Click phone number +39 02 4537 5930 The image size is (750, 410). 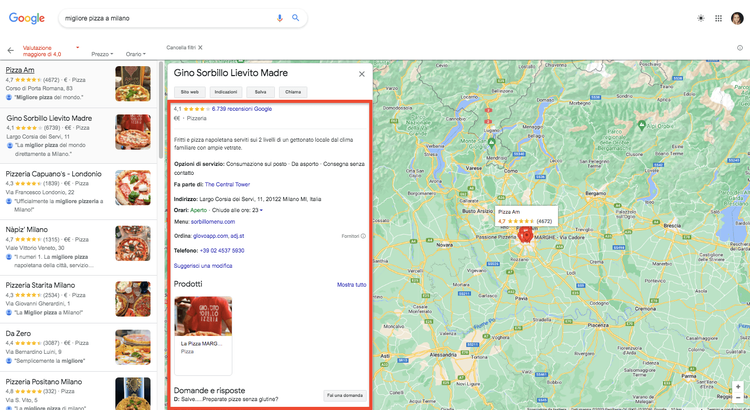click(222, 250)
